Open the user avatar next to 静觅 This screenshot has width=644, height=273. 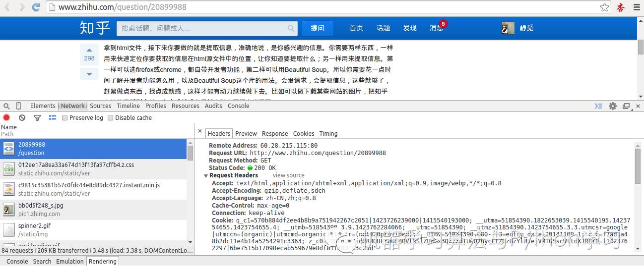[508, 28]
